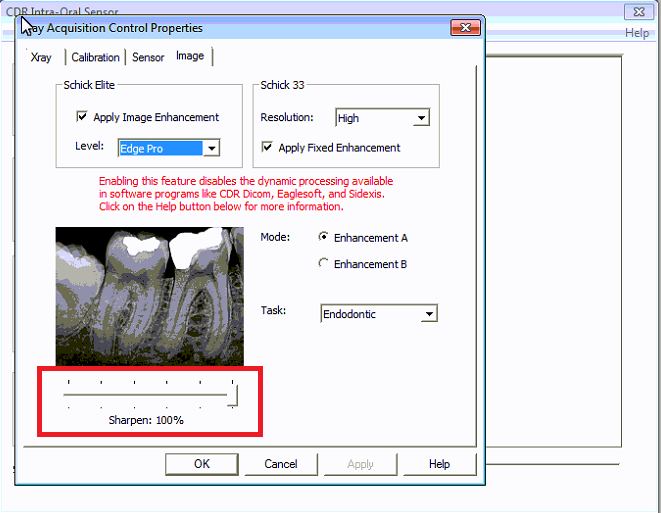The width and height of the screenshot is (661, 513).
Task: Select the Sensor tab
Action: 148,58
